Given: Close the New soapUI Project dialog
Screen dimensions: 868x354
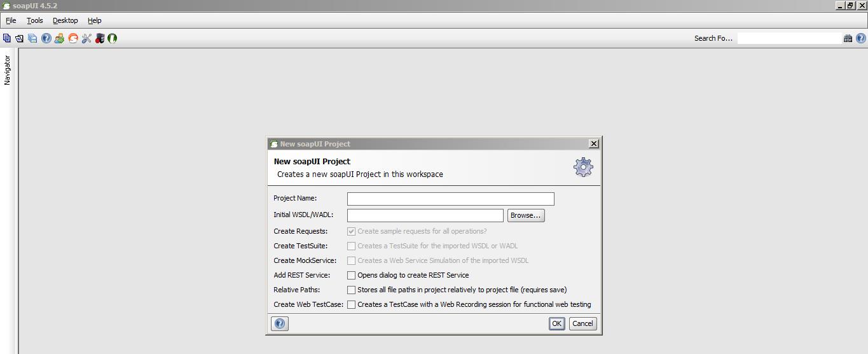Looking at the screenshot, I should [x=594, y=144].
